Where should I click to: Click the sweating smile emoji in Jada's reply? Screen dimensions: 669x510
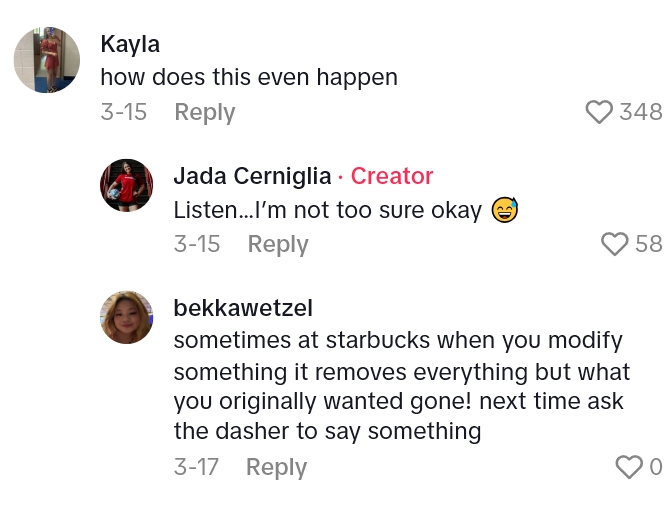(x=505, y=211)
